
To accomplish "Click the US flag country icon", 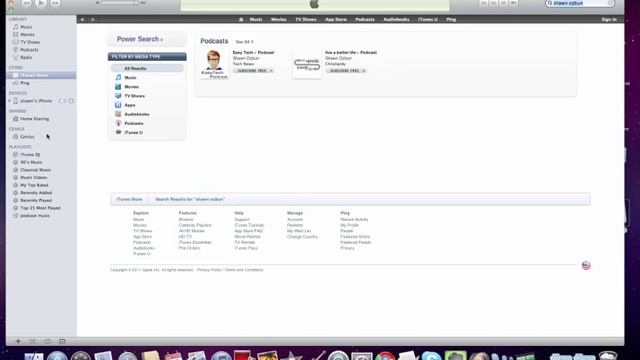I will point(586,266).
